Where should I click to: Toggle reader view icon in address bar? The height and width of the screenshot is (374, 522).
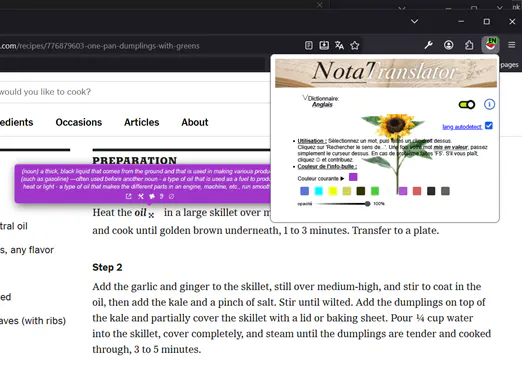[x=309, y=45]
